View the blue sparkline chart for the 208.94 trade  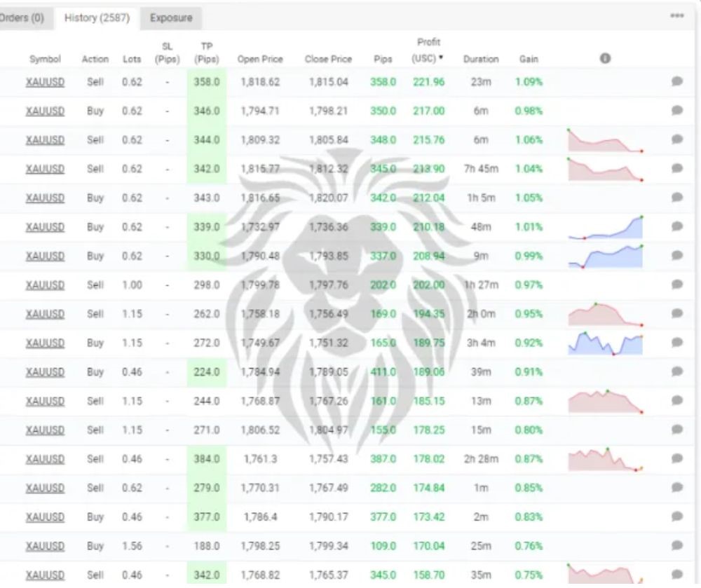click(x=606, y=257)
